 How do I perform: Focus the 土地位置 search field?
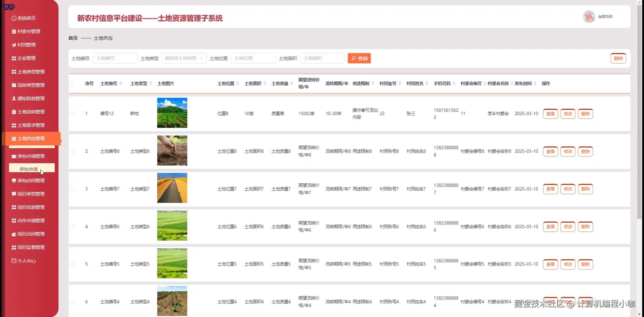click(253, 58)
